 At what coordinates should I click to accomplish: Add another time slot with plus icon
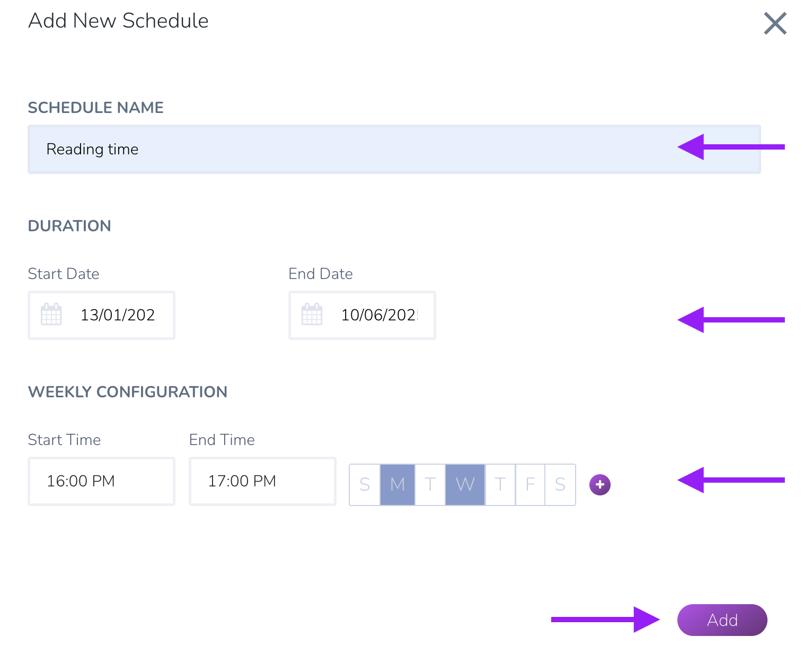pyautogui.click(x=600, y=484)
